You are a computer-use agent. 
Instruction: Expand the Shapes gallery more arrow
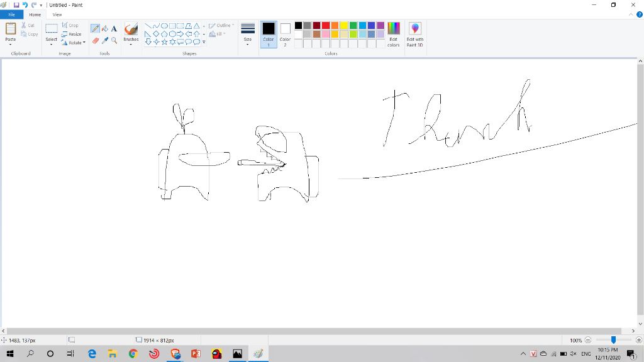pos(204,42)
